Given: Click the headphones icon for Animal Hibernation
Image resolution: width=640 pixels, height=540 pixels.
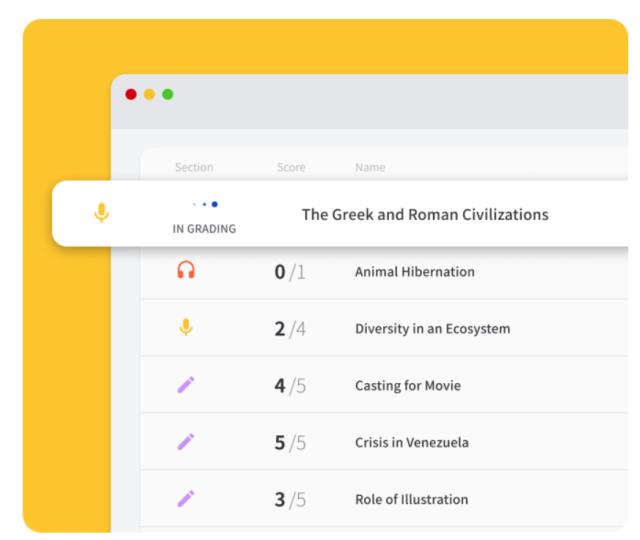Looking at the screenshot, I should (x=186, y=270).
